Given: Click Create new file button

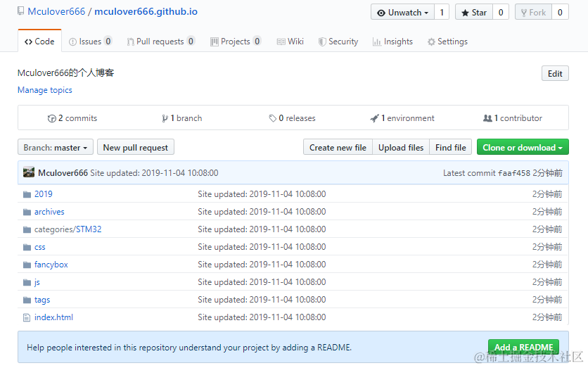Looking at the screenshot, I should coord(338,147).
